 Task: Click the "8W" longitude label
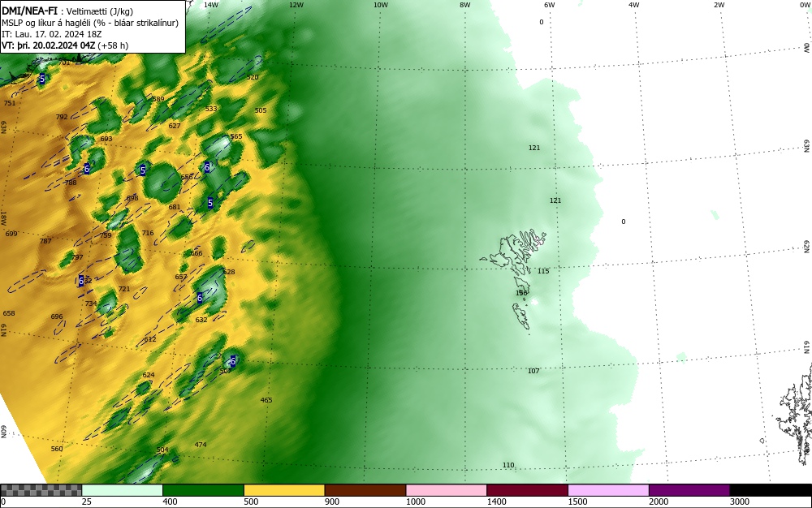click(465, 5)
